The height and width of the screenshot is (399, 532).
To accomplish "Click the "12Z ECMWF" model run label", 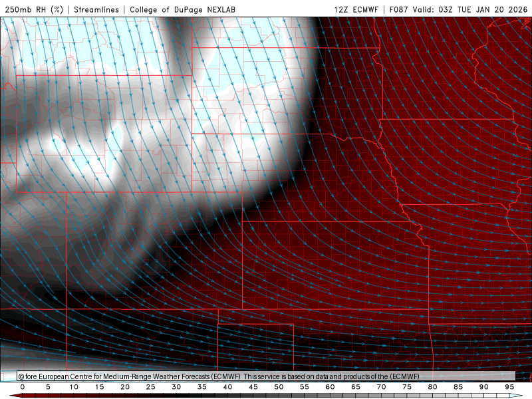I will pos(356,9).
